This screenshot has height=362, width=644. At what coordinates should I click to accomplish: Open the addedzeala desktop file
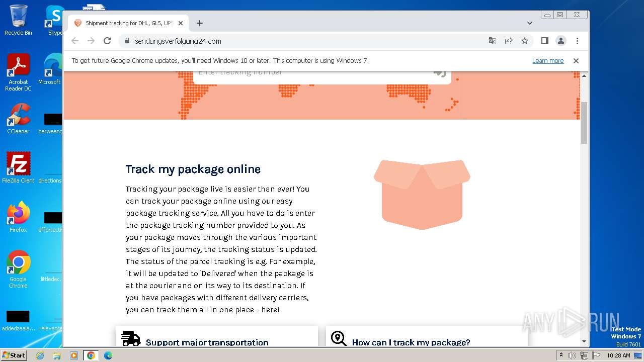[x=18, y=320]
